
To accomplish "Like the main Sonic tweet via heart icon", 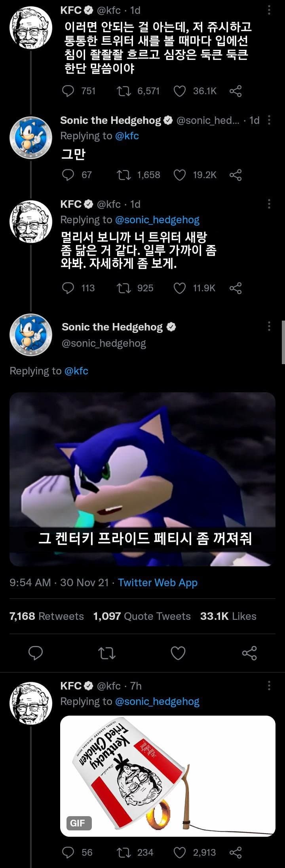I will 178,653.
